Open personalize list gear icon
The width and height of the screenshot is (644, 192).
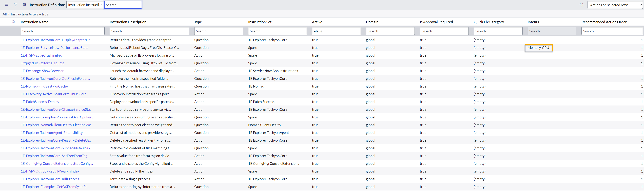coord(581,5)
